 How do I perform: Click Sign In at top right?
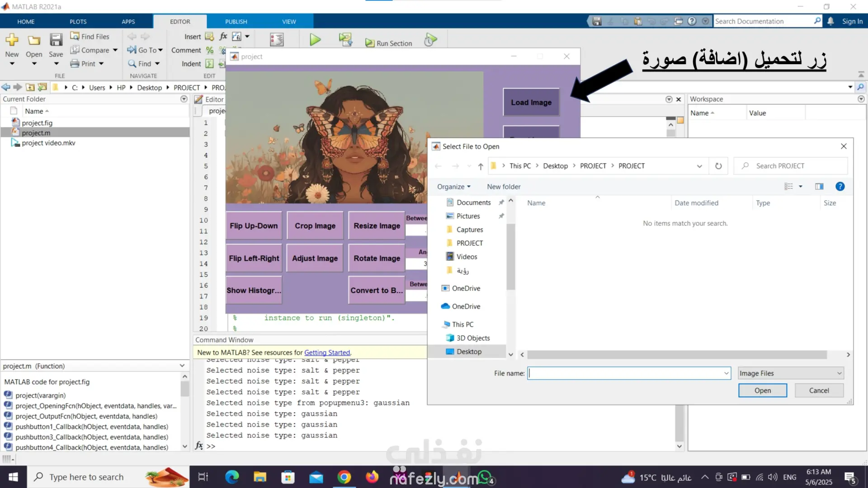[x=852, y=21]
